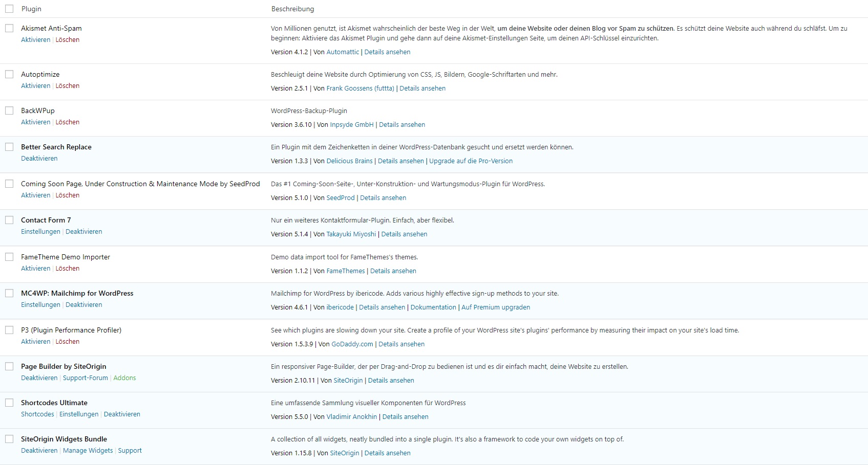
Task: View details for SeedProd Coming Soon plugin
Action: click(383, 198)
